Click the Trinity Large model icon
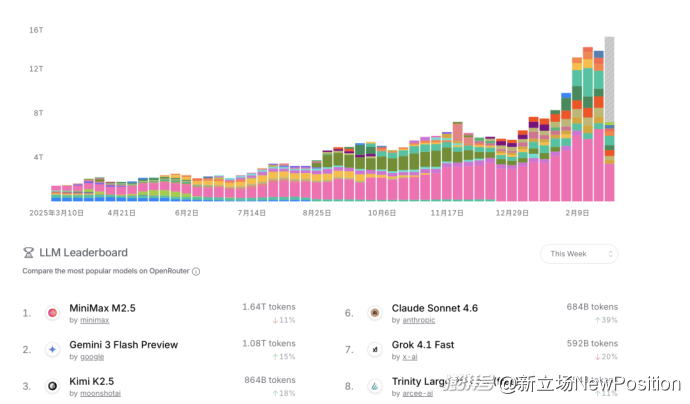Viewport: 690px width, 404px height. click(375, 386)
